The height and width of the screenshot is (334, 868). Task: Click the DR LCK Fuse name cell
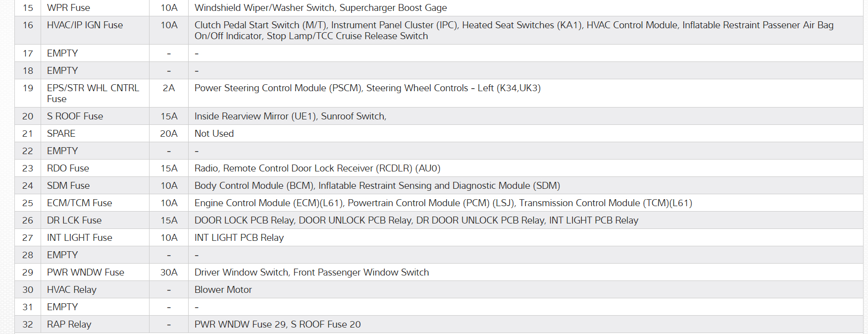tap(74, 221)
